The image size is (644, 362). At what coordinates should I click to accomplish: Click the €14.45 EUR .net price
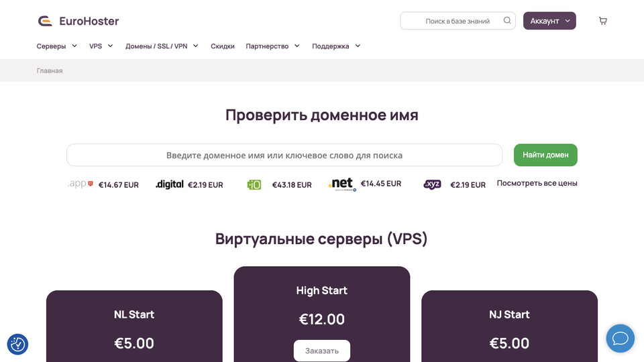pos(381,184)
